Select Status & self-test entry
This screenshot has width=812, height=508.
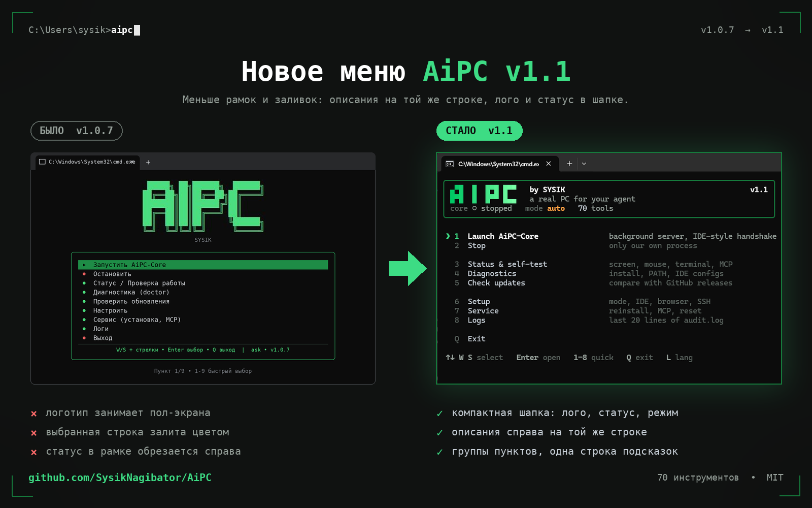pyautogui.click(x=507, y=264)
